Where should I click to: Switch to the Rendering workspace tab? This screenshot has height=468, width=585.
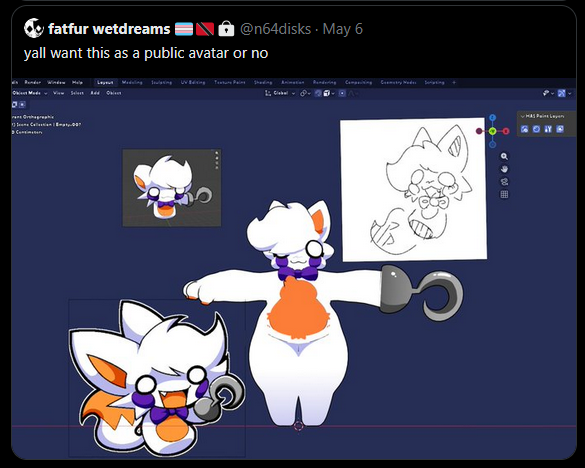coord(325,82)
